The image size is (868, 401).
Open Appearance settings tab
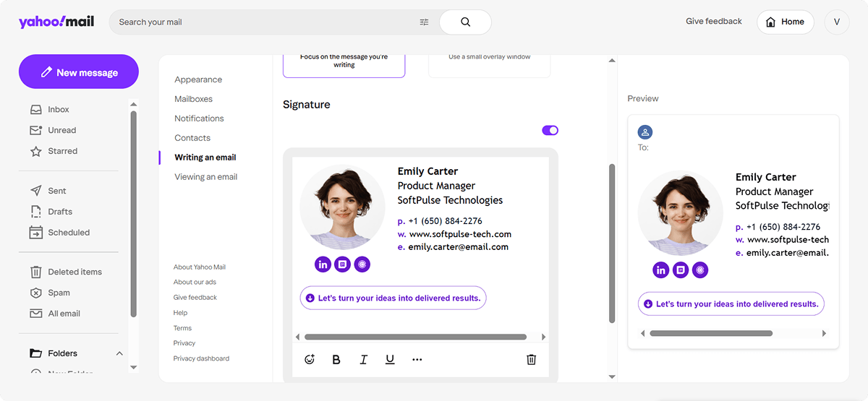click(198, 80)
